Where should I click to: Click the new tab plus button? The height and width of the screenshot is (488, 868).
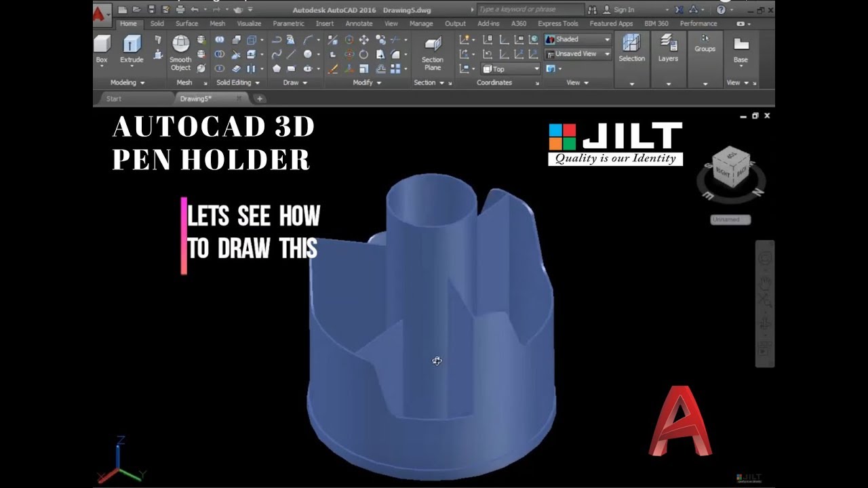259,99
